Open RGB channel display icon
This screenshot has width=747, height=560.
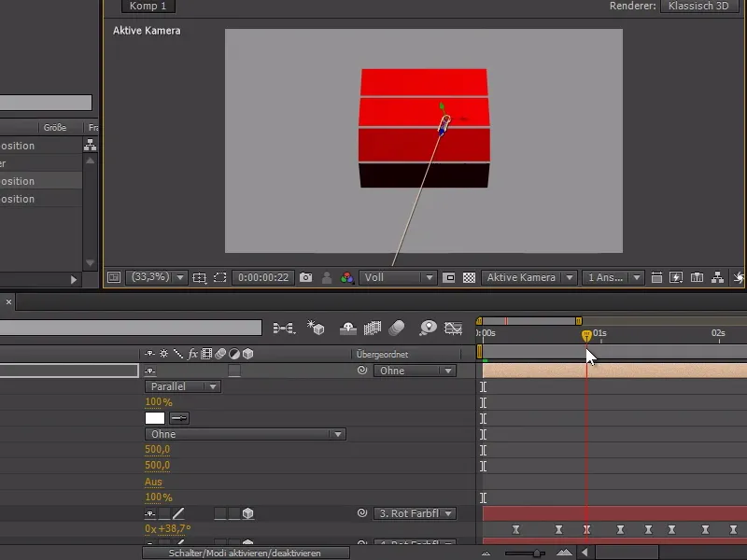coord(346,277)
